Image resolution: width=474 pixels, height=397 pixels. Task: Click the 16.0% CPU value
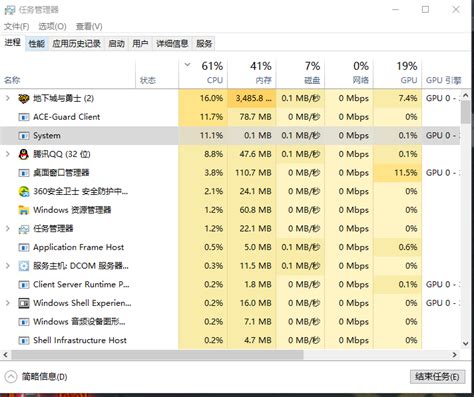tap(211, 98)
